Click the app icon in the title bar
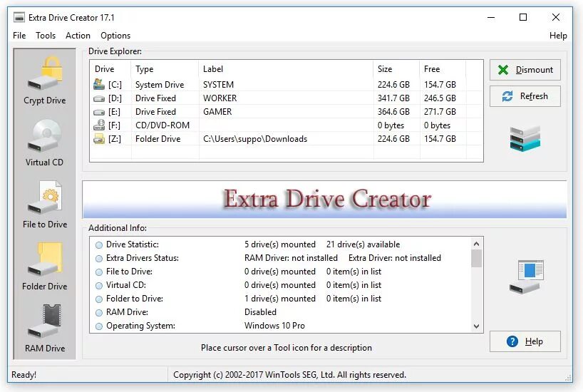Image resolution: width=583 pixels, height=392 pixels. (x=19, y=18)
